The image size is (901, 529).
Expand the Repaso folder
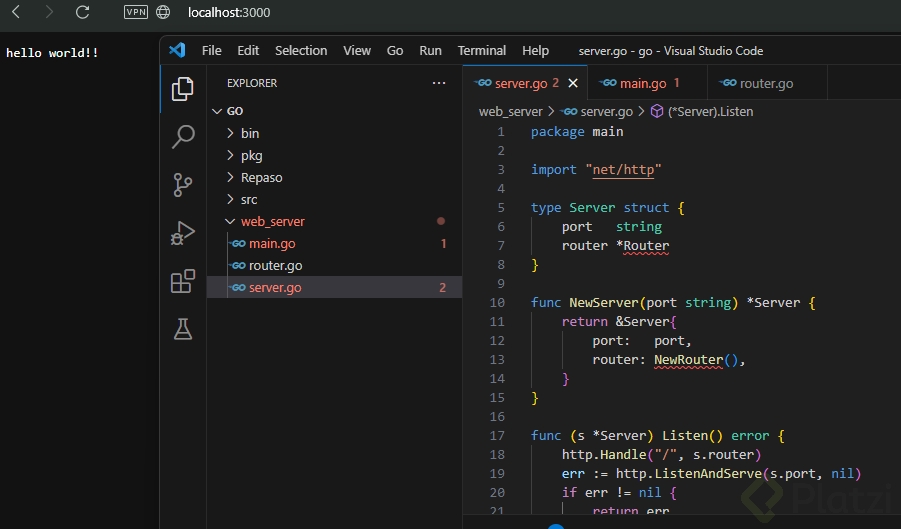coord(261,177)
